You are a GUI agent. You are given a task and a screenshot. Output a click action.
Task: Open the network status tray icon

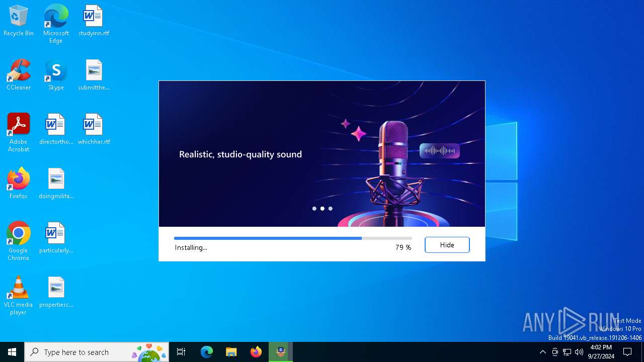(567, 352)
